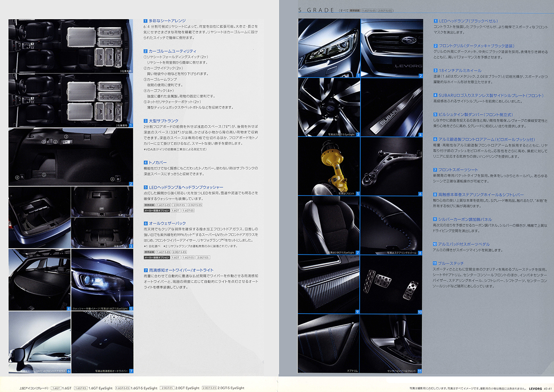This screenshot has height=392, width=554.
Task: Click the 大型サブトランク heading
Action: tap(161, 121)
